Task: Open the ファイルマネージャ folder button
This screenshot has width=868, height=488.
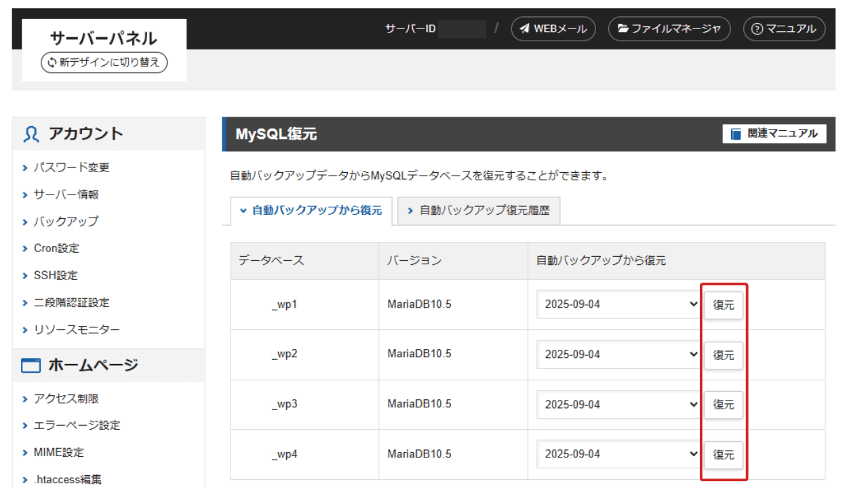Action: coord(669,29)
